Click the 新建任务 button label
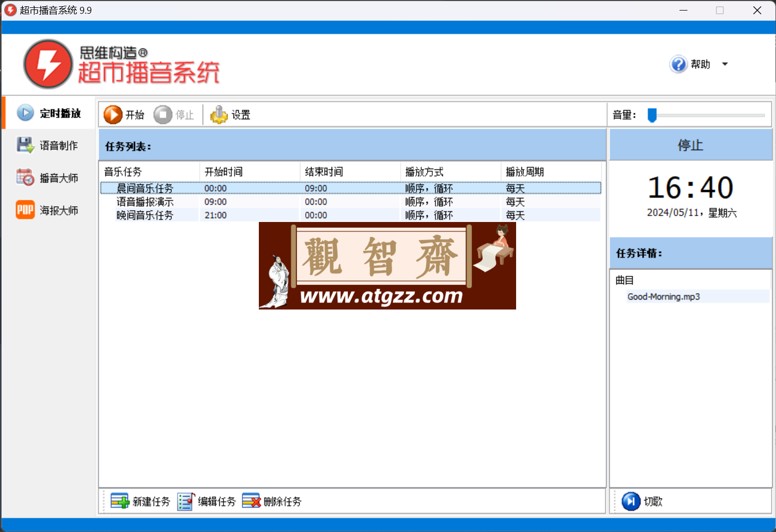776x532 pixels. point(152,501)
